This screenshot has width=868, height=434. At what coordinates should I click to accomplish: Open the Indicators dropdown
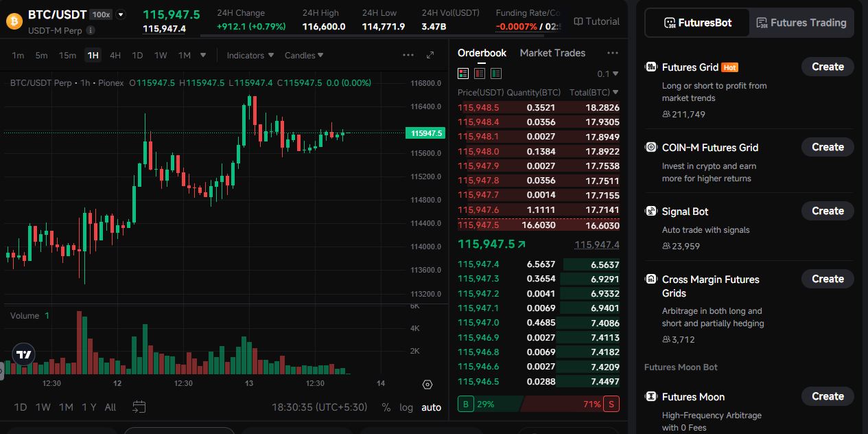point(250,55)
